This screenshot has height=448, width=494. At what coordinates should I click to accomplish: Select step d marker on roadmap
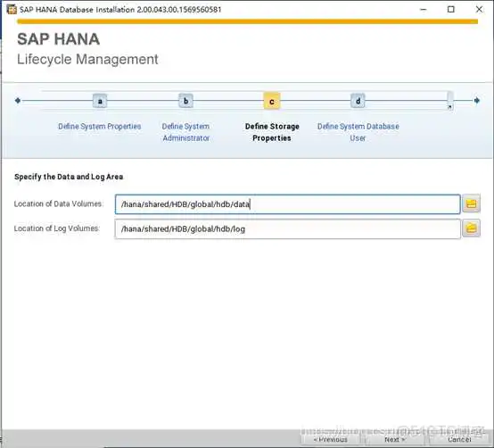click(358, 101)
